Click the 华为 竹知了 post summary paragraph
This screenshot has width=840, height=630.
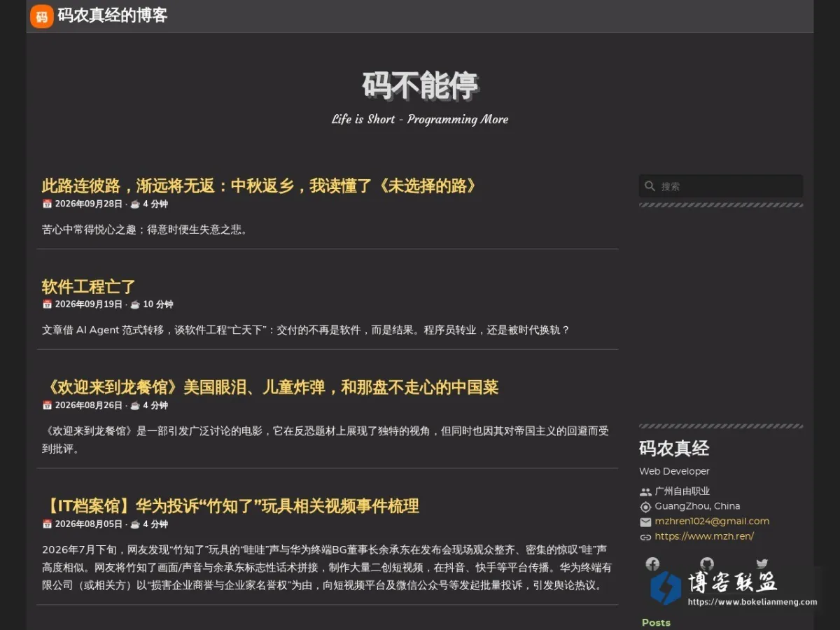327,568
